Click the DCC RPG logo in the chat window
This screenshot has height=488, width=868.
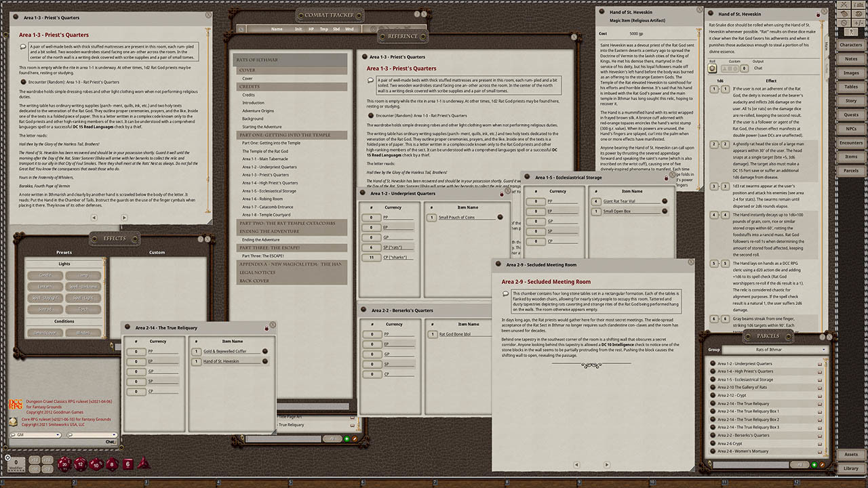point(14,405)
